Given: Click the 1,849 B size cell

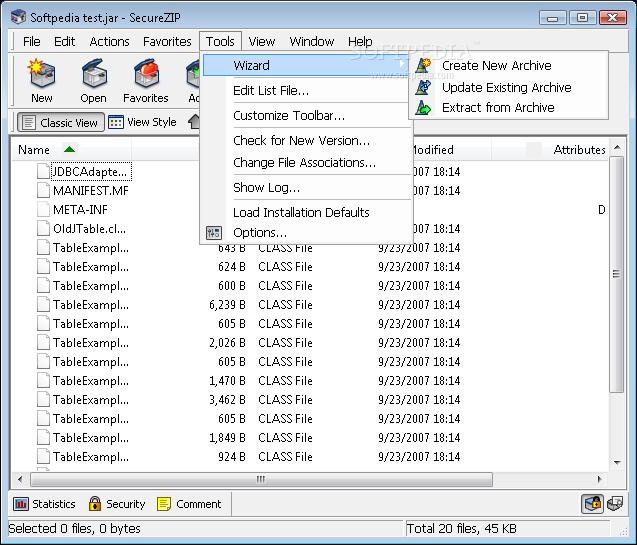Looking at the screenshot, I should [x=228, y=438].
